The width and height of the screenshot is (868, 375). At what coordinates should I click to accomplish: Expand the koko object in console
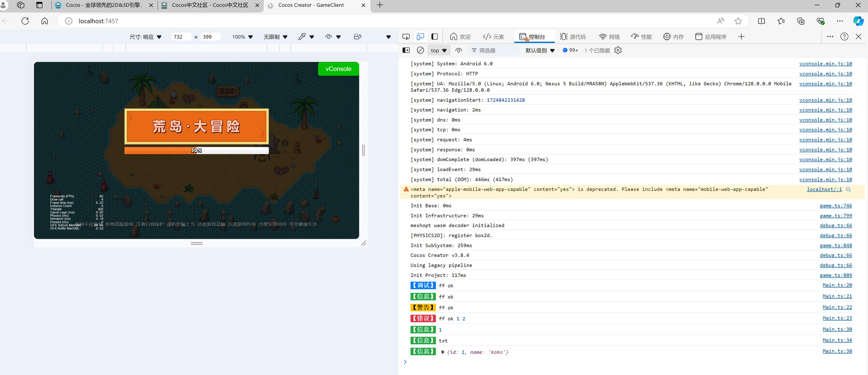[x=443, y=352]
